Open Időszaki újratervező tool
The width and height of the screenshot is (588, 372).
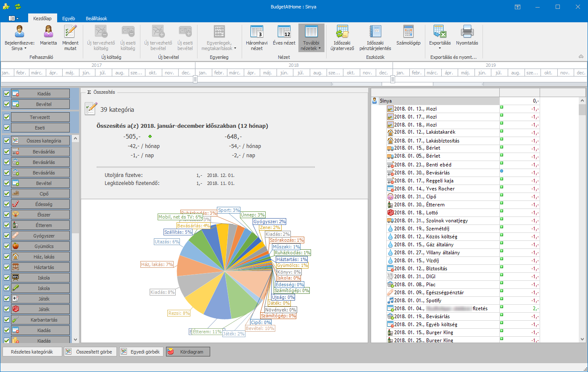(342, 37)
